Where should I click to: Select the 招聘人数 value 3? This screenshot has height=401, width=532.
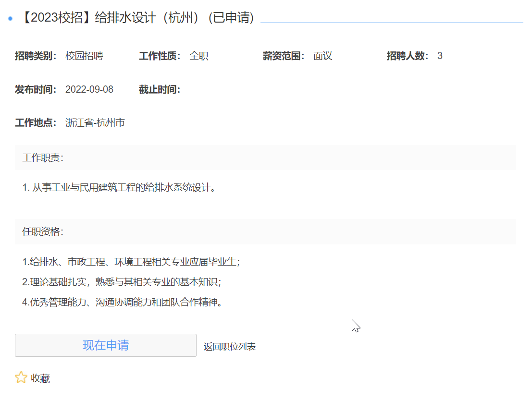coord(440,56)
